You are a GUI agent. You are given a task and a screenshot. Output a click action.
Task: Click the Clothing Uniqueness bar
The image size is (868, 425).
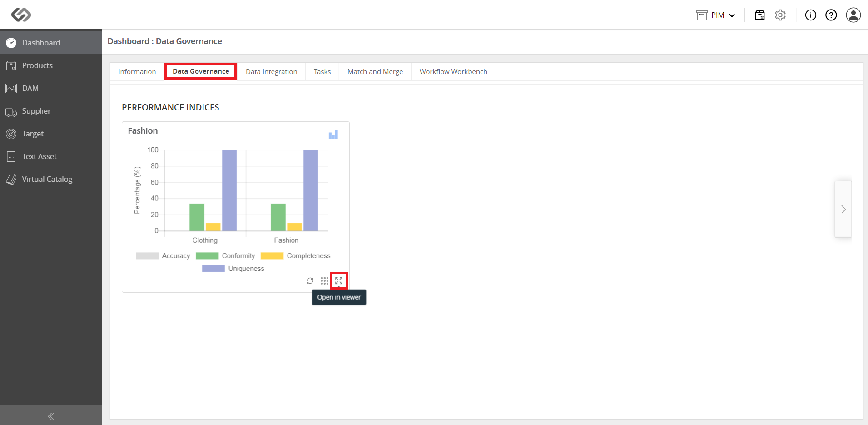tap(229, 190)
